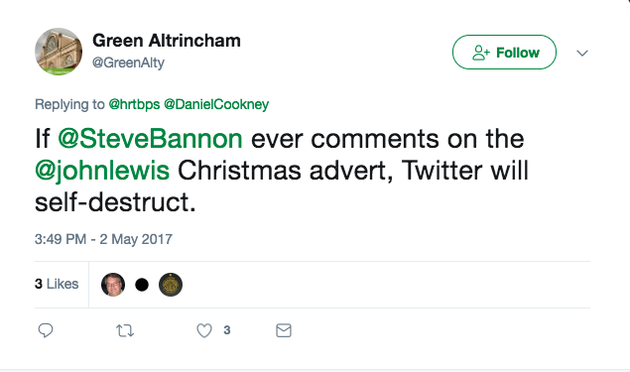Select the tweet text ending self-destruct
630x372 pixels.
point(281,170)
